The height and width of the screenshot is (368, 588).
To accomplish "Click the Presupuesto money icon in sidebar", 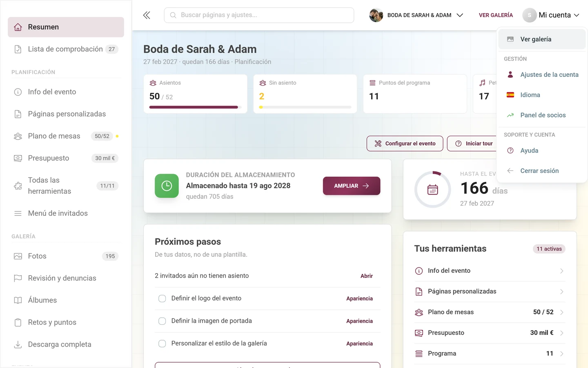I will tap(18, 158).
